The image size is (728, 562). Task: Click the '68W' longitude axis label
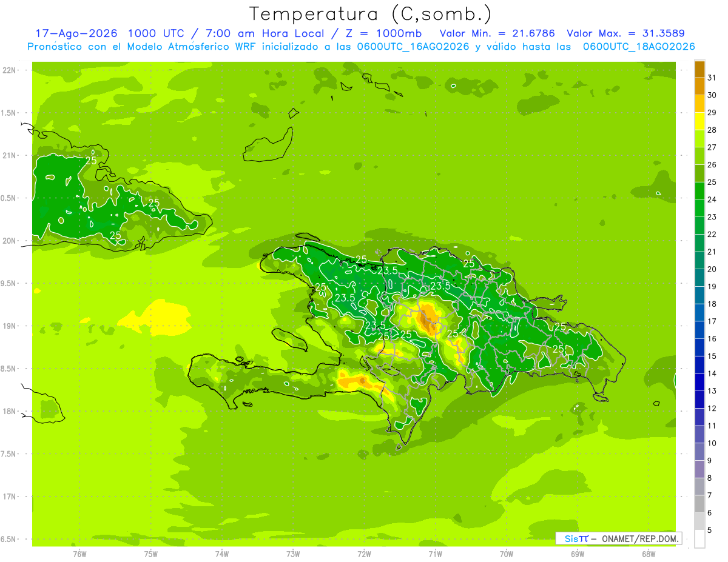pos(649,554)
